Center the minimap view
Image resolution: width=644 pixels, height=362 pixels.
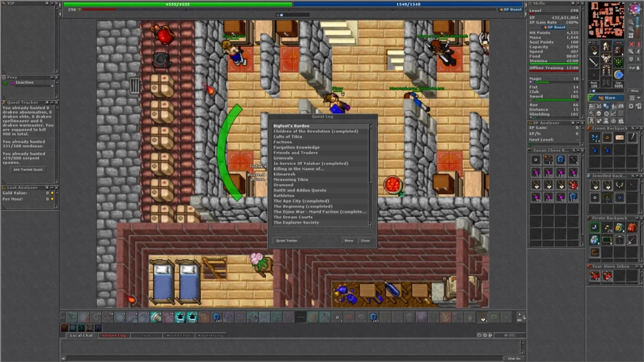click(631, 35)
